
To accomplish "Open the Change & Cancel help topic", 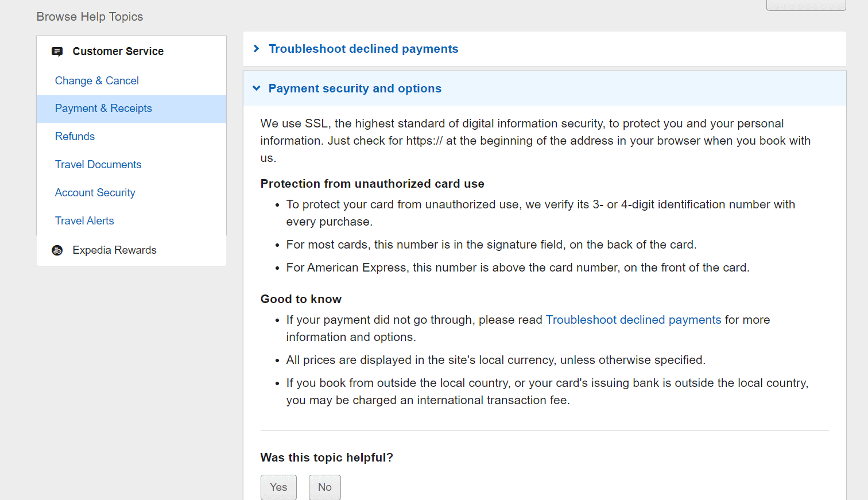I will click(97, 81).
